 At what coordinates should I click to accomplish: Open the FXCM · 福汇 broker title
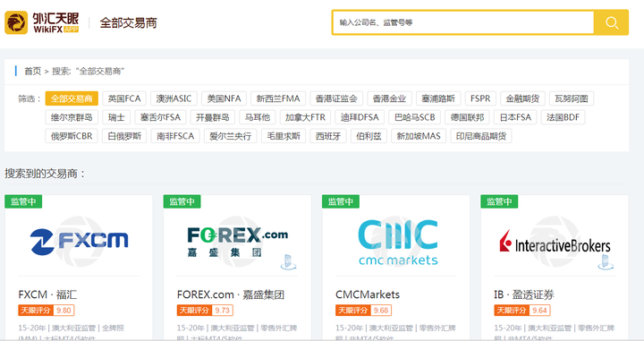47,294
